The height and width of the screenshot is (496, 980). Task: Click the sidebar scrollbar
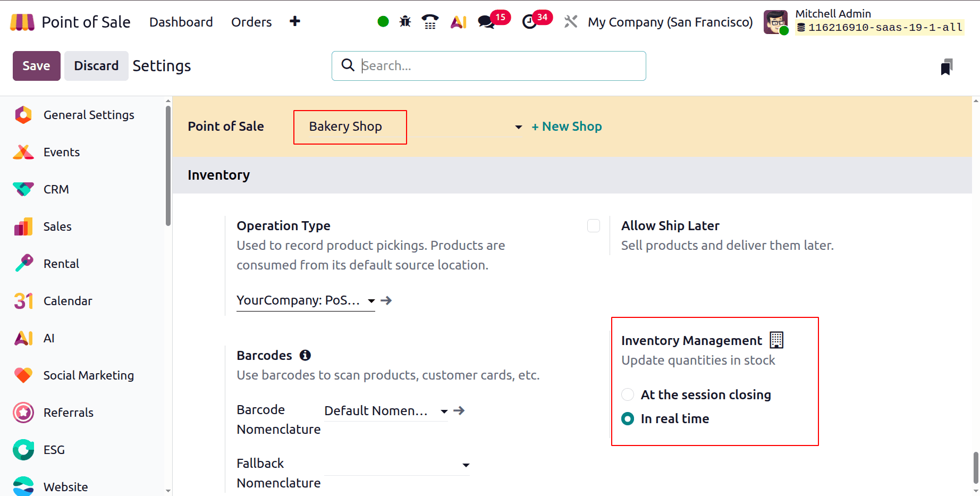(168, 165)
